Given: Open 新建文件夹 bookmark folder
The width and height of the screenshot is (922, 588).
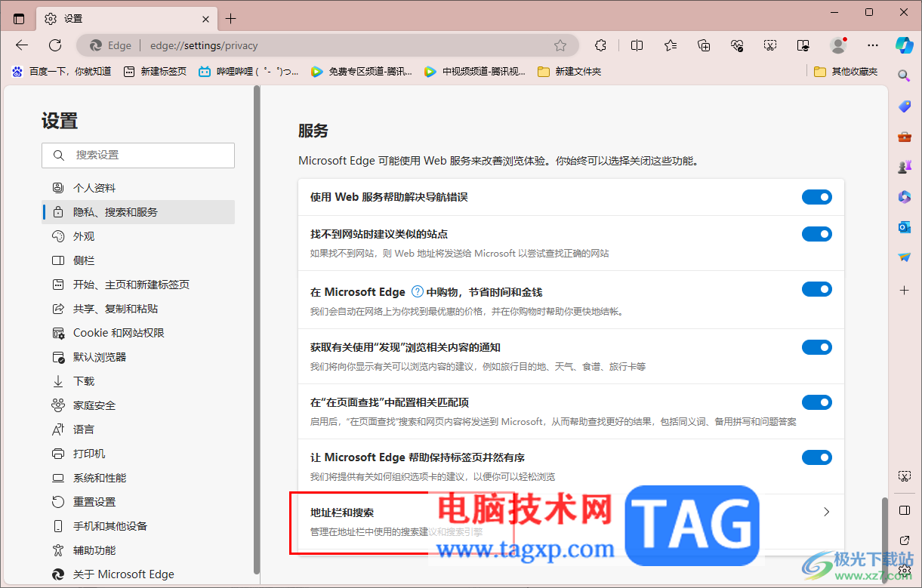Looking at the screenshot, I should (x=569, y=72).
